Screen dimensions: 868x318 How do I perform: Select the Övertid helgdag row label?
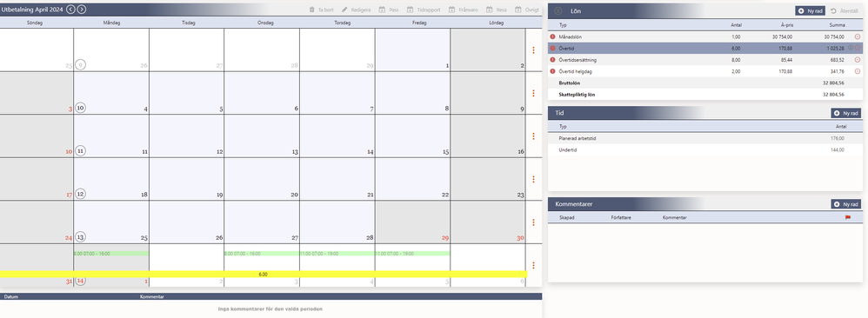point(576,71)
